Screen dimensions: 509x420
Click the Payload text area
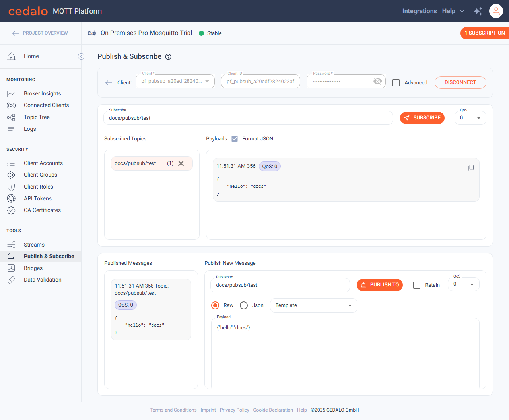tap(345, 353)
